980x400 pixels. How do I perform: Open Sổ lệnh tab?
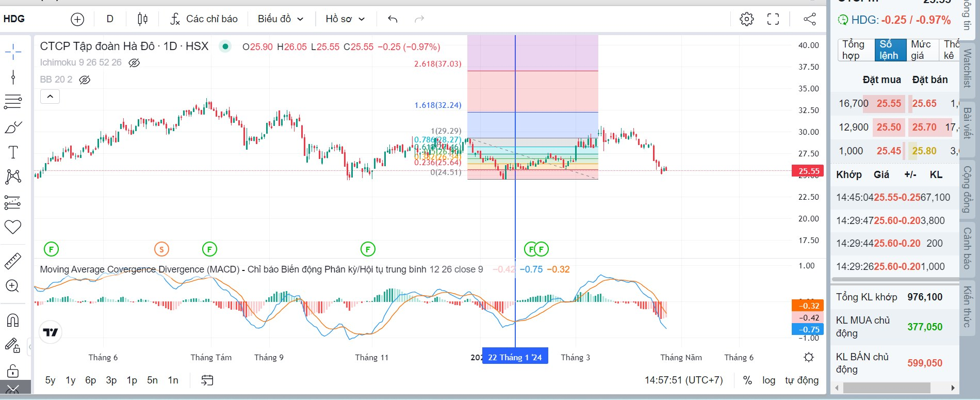coord(890,50)
